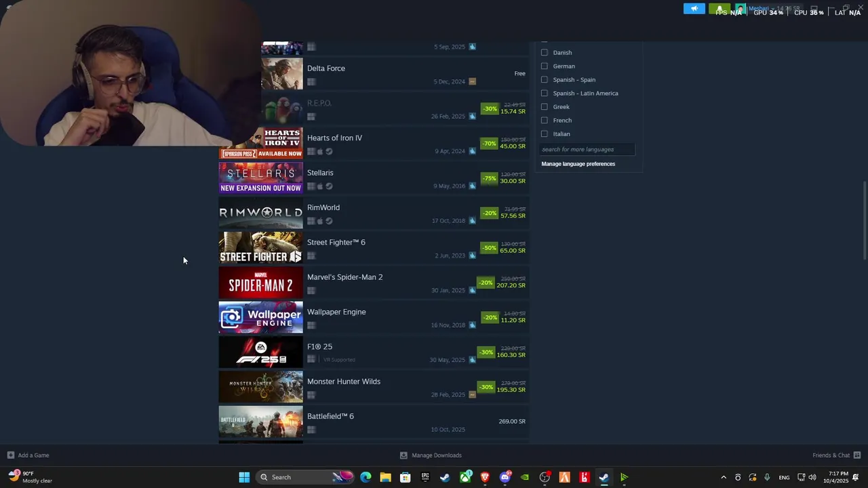Open the Wallpaper Engine thumbnail
Image resolution: width=868 pixels, height=488 pixels.
click(261, 317)
